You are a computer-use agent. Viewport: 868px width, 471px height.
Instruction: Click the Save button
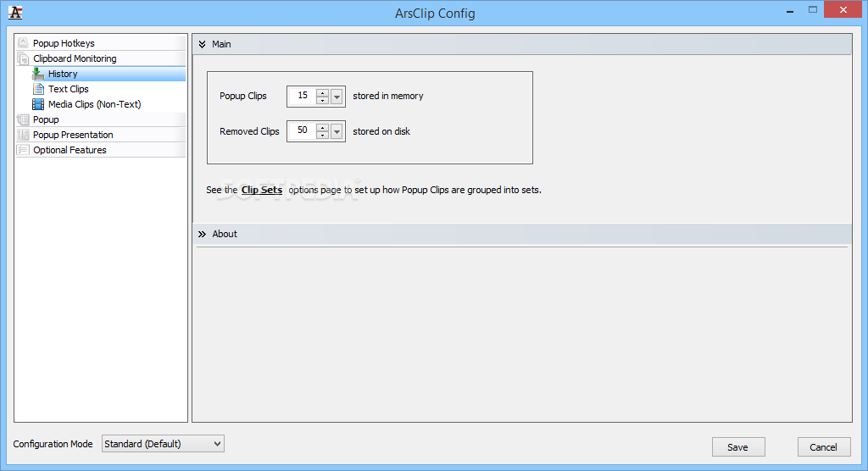(738, 447)
